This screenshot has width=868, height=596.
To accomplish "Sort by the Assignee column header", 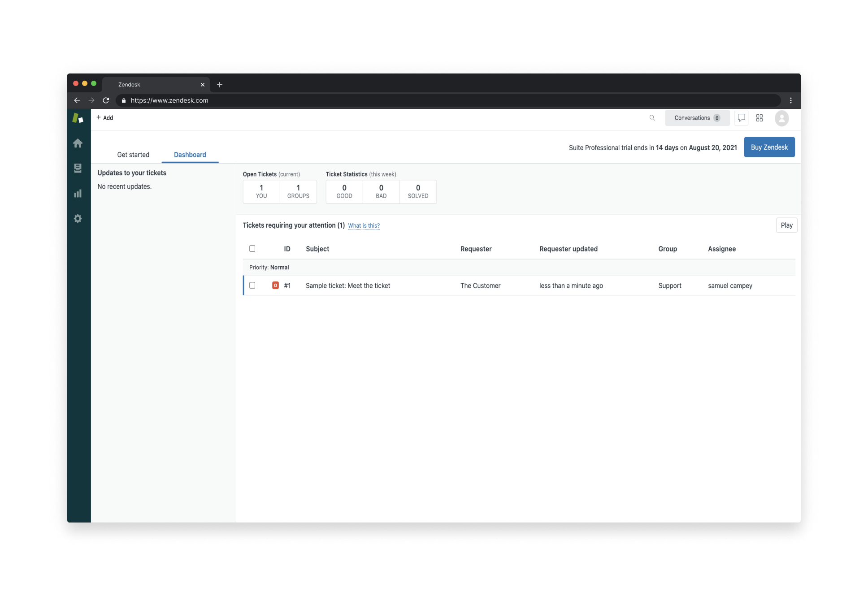I will pos(722,249).
